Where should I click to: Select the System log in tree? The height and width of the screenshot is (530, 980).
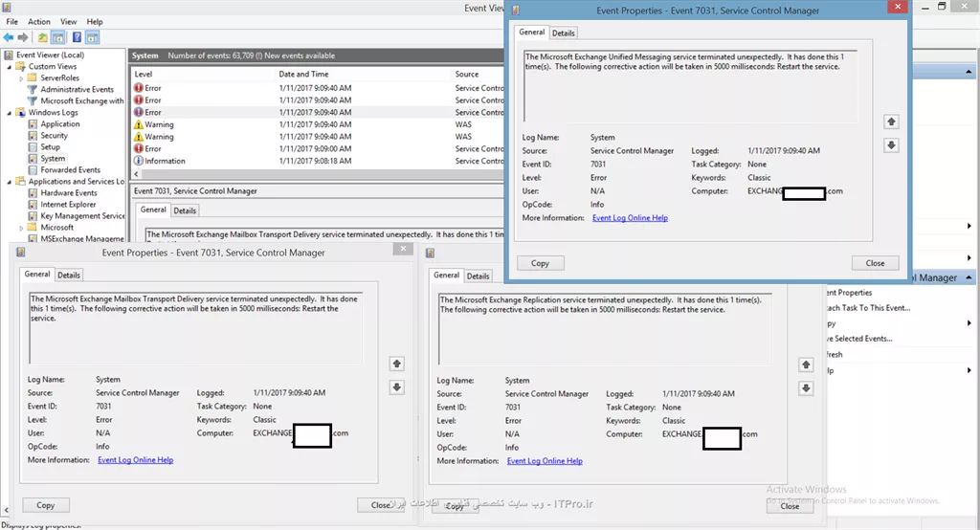tap(53, 159)
